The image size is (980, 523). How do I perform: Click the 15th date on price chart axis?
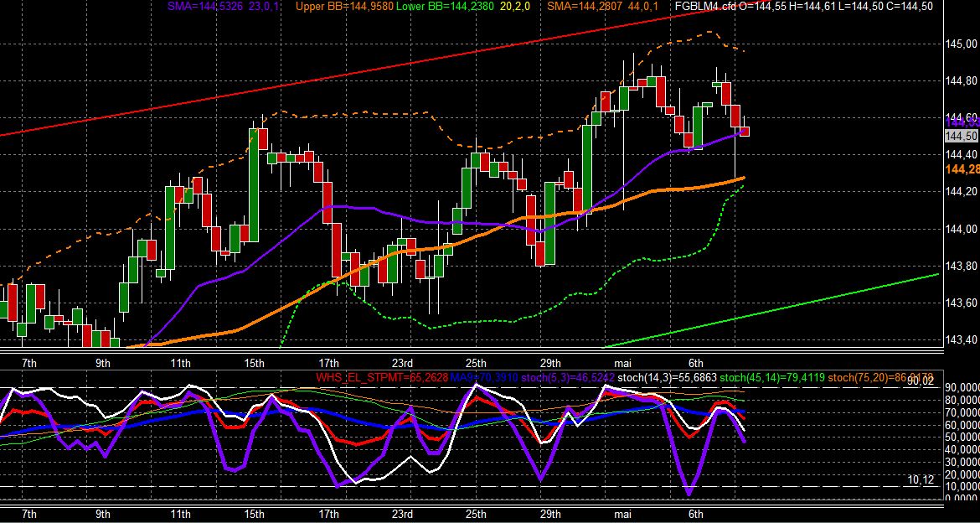click(255, 363)
